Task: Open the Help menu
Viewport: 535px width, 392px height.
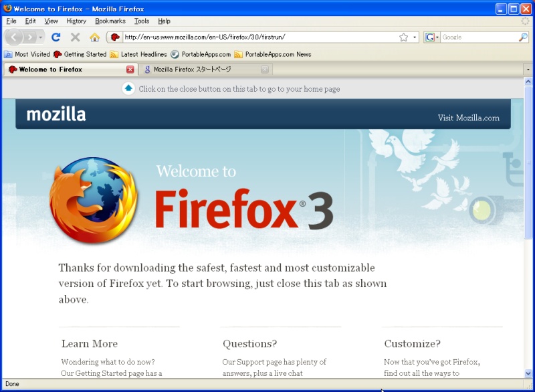Action: 164,21
